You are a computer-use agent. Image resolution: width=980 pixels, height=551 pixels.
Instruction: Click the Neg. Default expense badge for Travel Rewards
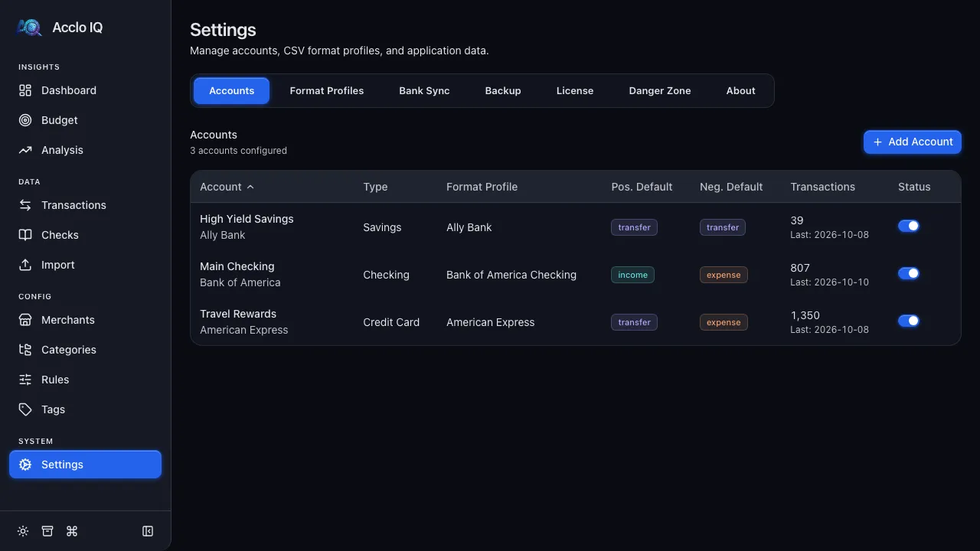pyautogui.click(x=724, y=322)
